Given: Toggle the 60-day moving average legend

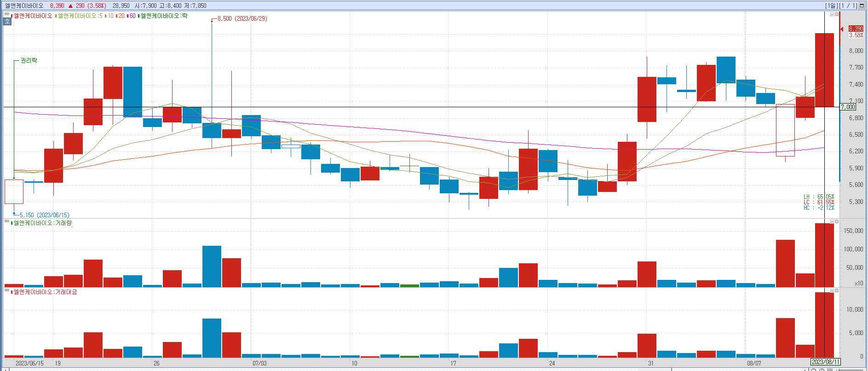Looking at the screenshot, I should click(131, 16).
